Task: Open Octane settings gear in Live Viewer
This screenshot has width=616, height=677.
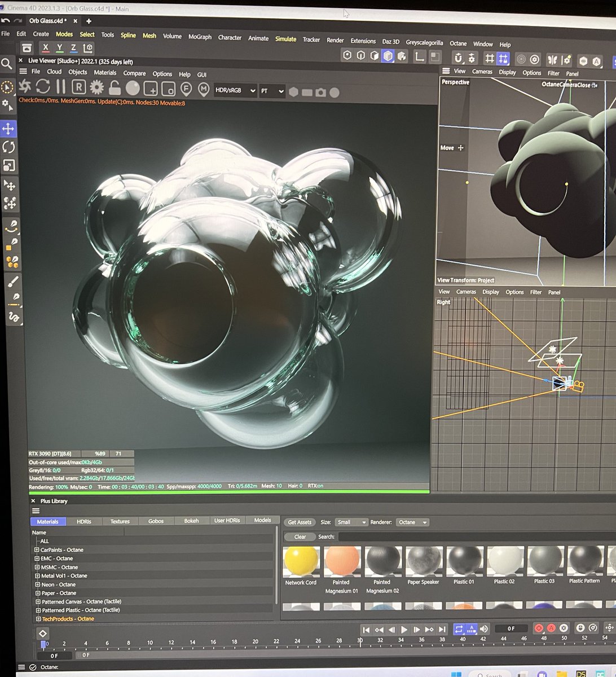Action: tap(97, 87)
